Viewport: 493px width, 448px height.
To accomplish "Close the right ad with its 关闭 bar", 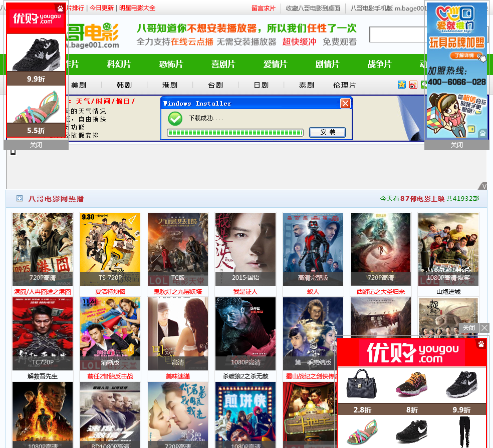I will [456, 145].
